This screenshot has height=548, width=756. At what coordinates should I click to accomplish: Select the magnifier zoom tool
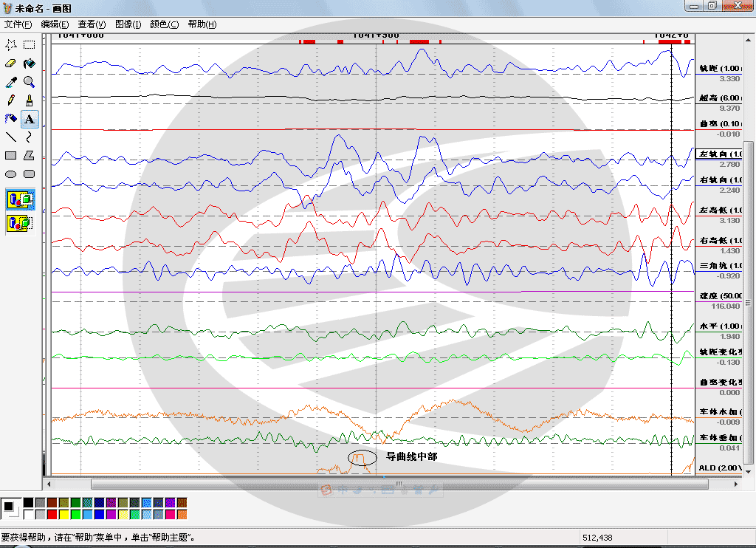click(30, 82)
